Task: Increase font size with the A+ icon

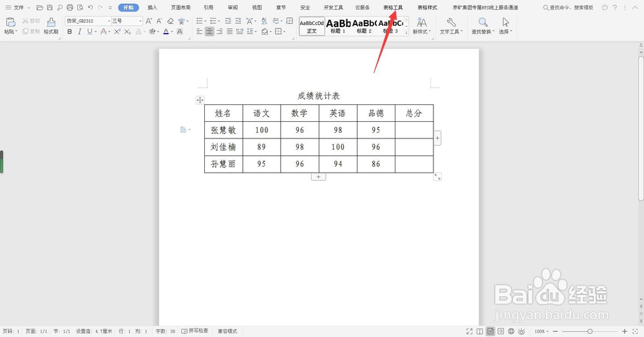Action: pyautogui.click(x=149, y=21)
